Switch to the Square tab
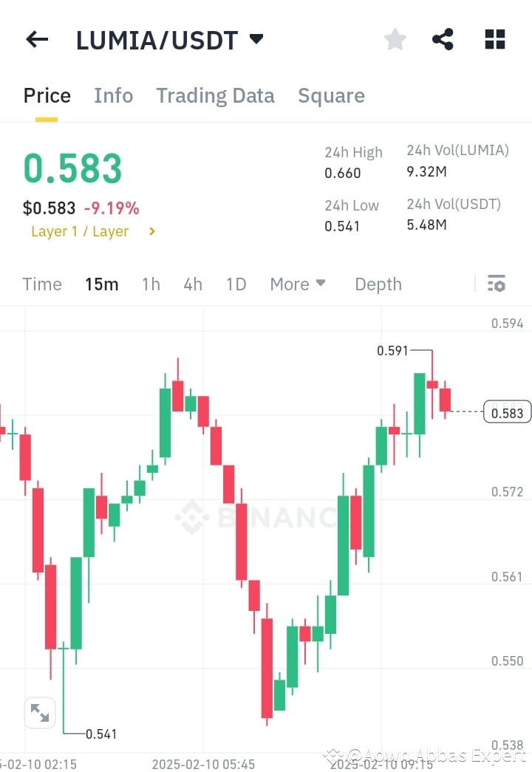Screen dimensions: 532x772 pos(331,95)
